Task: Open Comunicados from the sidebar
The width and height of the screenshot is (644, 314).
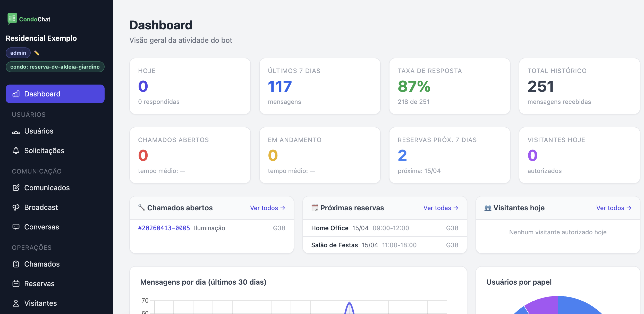Action: tap(55, 188)
